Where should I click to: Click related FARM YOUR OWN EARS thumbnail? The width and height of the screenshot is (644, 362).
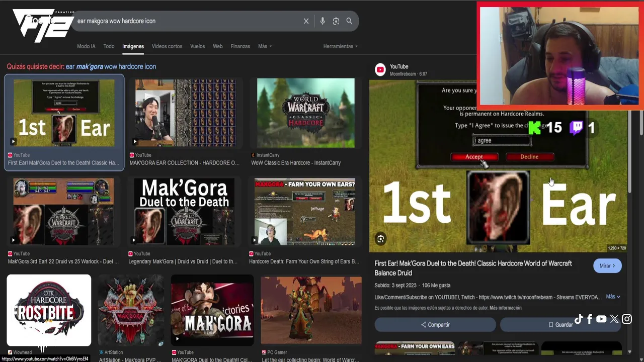pos(415,348)
